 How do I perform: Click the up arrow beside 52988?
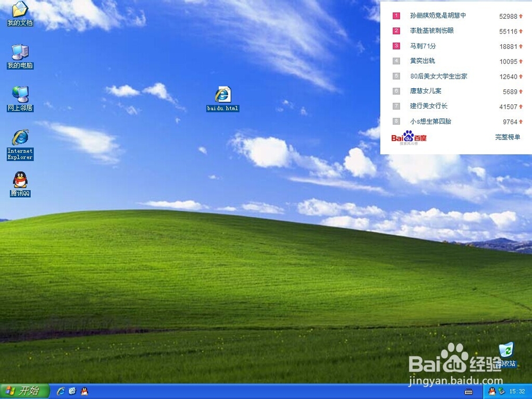(x=521, y=16)
